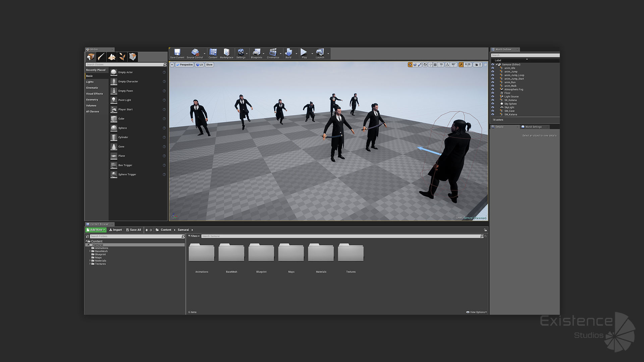Viewport: 644px width, 362px height.
Task: Click the Import button in the Content Browser
Action: pyautogui.click(x=115, y=230)
